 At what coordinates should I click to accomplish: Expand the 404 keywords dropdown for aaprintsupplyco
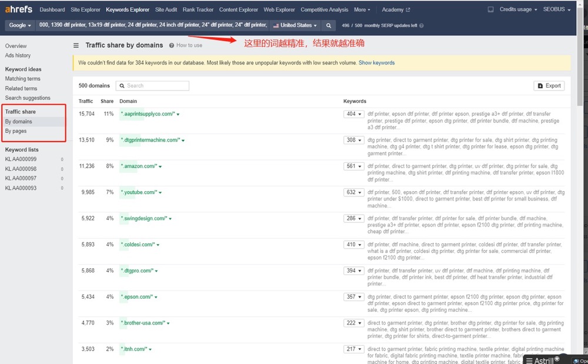[353, 114]
